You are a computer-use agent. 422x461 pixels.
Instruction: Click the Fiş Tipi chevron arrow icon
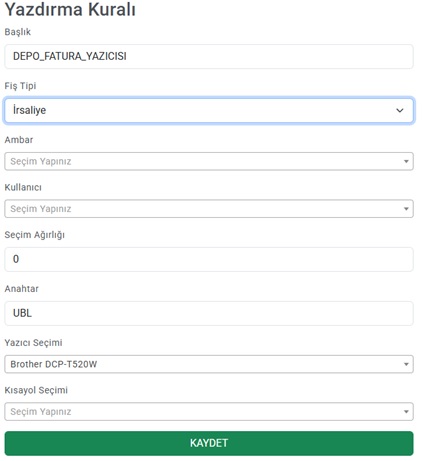pyautogui.click(x=399, y=110)
